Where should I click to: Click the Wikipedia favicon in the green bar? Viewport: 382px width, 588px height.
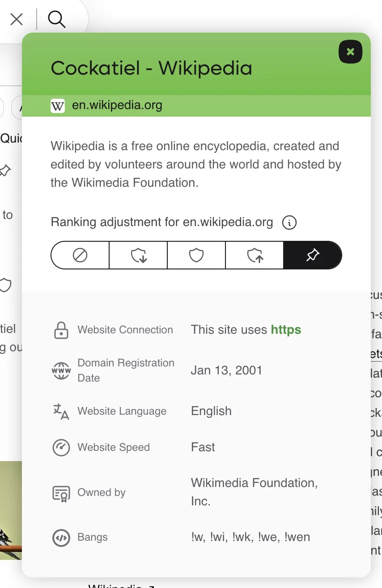point(58,106)
